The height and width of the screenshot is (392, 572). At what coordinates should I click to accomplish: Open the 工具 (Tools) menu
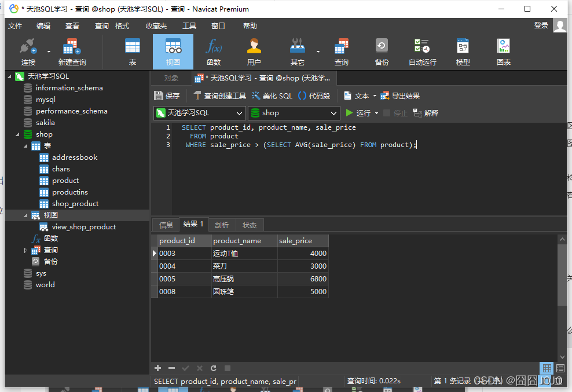[x=189, y=26]
